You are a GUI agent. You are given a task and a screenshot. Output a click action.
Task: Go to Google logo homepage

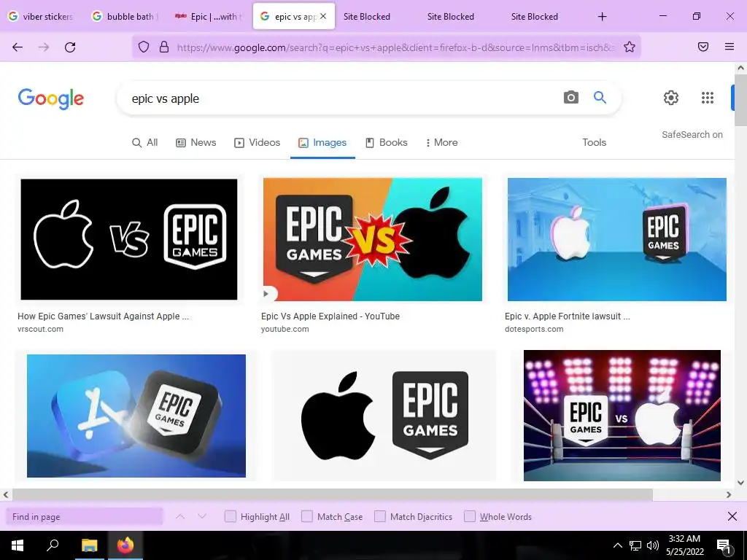point(51,98)
